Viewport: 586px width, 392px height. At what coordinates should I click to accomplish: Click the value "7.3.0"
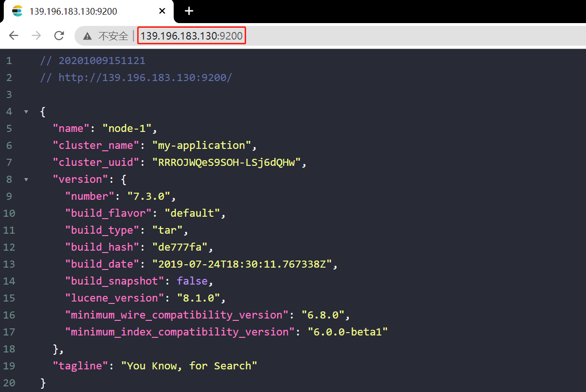click(149, 196)
